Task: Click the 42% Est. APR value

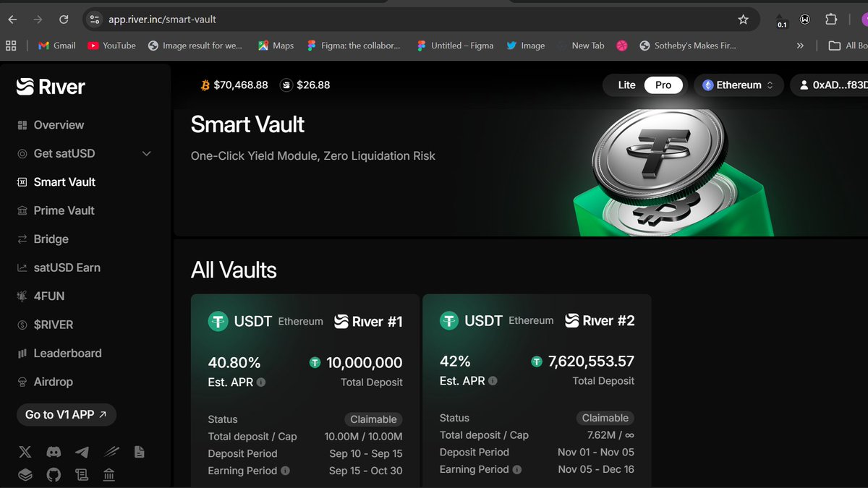Action: pyautogui.click(x=455, y=361)
